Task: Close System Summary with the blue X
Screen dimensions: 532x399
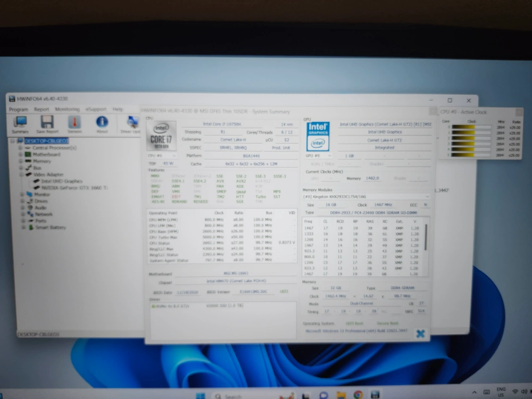Action: (x=420, y=334)
